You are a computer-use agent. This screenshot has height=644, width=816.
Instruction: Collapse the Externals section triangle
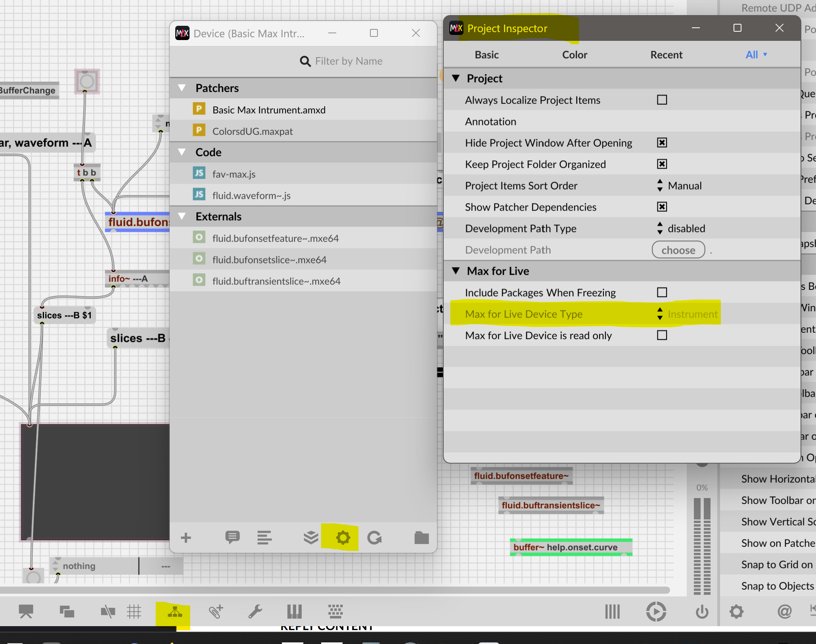(182, 216)
